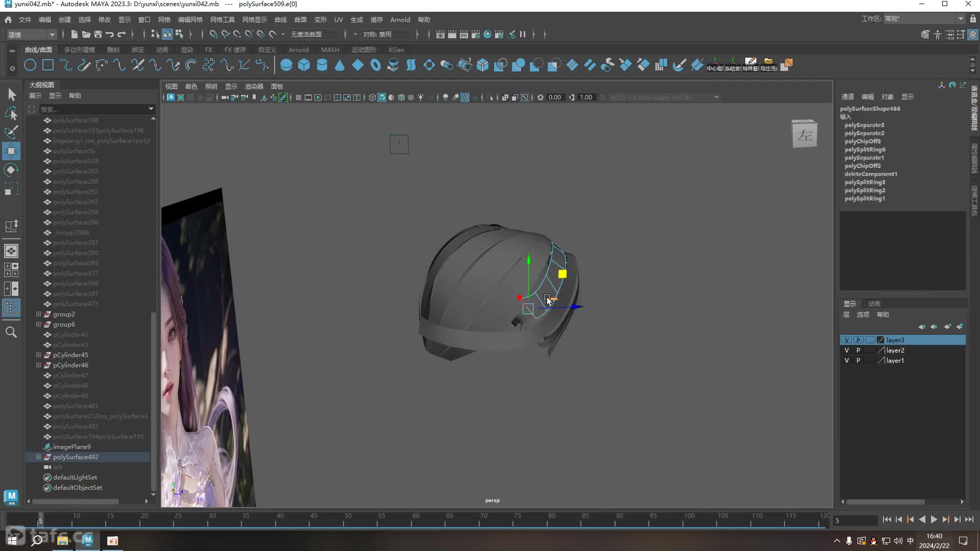Create a polygon cylinder from shelf
Image resolution: width=980 pixels, height=551 pixels.
click(x=322, y=65)
